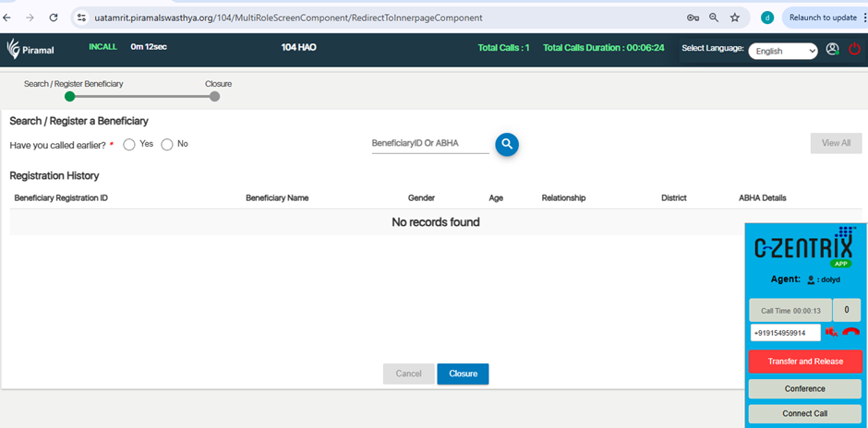The image size is (868, 428).
Task: Open the Select Language dropdown
Action: pos(782,52)
